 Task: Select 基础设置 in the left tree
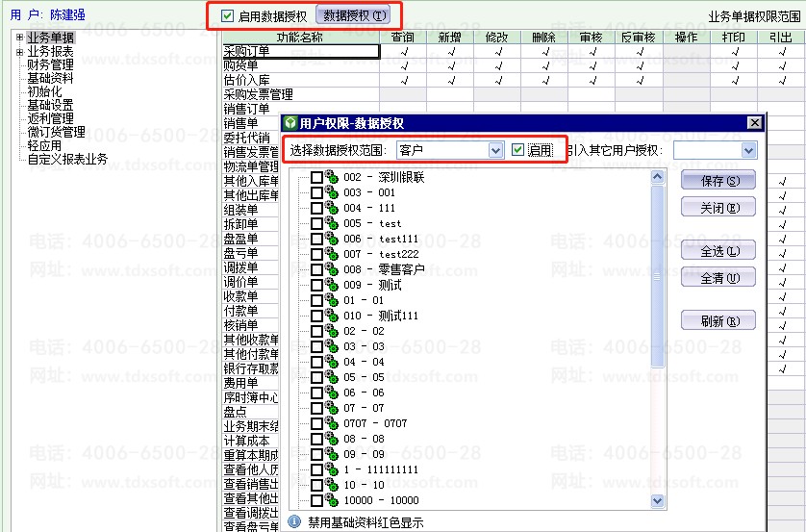[x=50, y=105]
